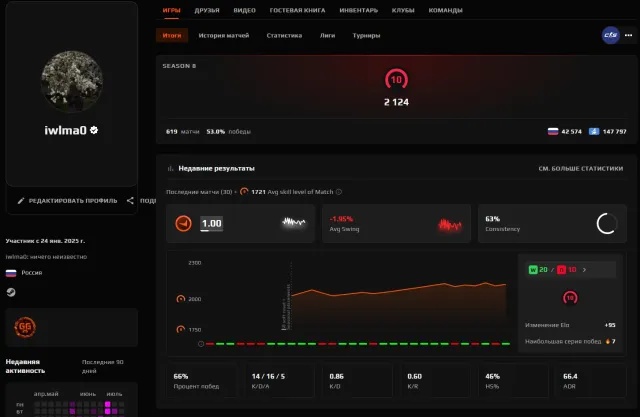Select the Итоги sub-tab
Screen dimensions: 640x417
point(172,35)
